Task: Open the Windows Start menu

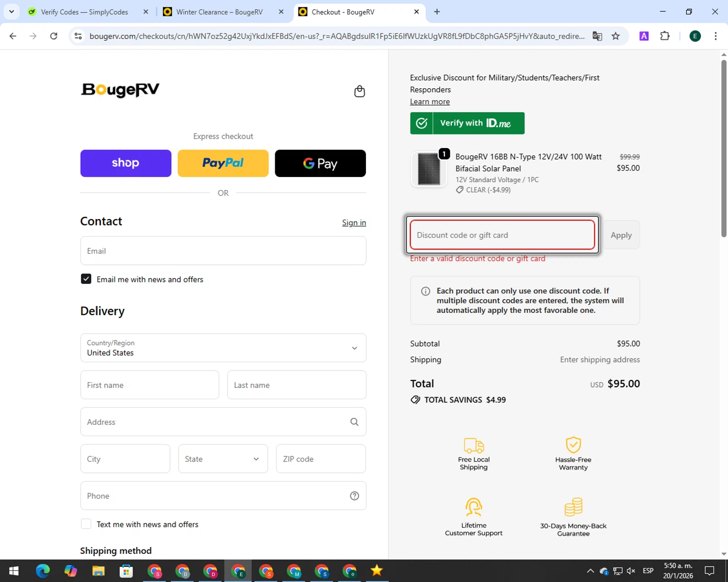Action: (x=14, y=571)
